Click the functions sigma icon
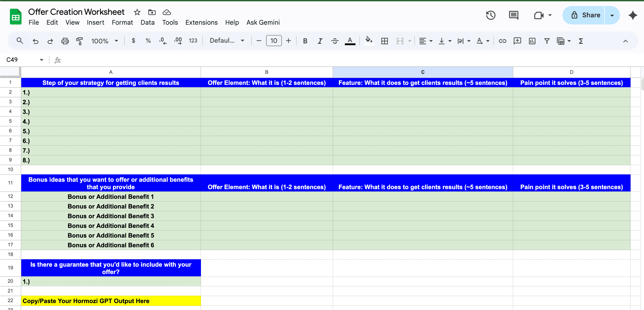This screenshot has height=310, width=644. point(581,41)
